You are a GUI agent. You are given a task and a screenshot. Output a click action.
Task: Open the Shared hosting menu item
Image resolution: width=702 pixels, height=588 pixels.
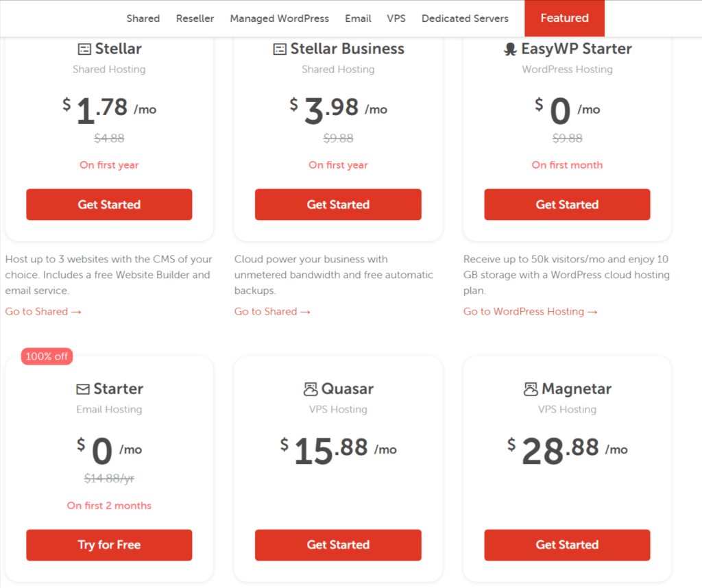click(143, 19)
